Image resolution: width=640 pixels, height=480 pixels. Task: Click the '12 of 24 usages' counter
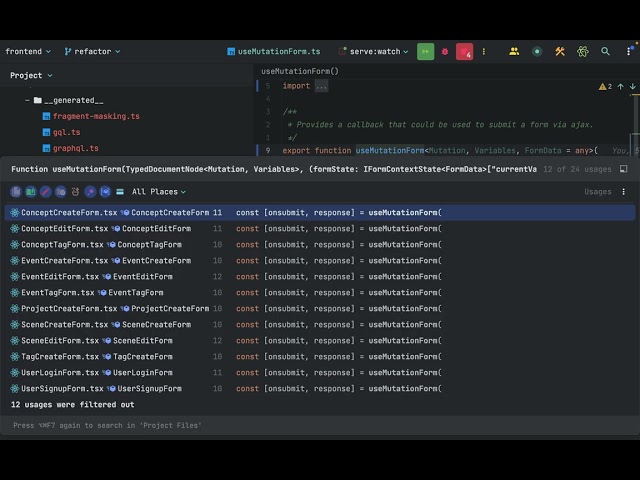pos(577,169)
